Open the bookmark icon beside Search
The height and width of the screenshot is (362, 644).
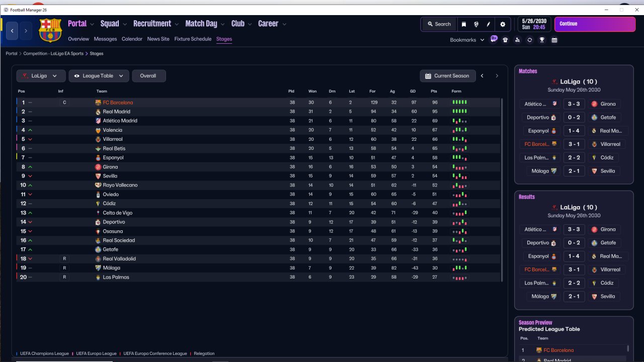point(464,24)
